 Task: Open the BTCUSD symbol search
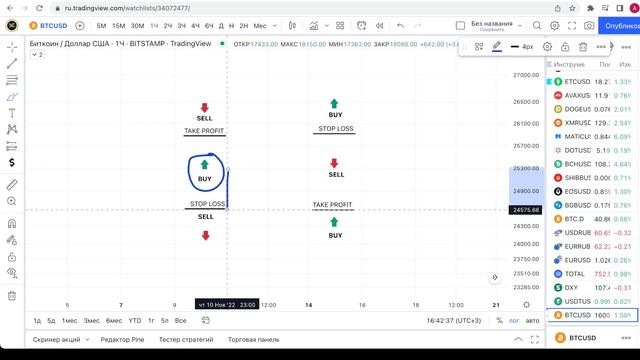pyautogui.click(x=49, y=26)
